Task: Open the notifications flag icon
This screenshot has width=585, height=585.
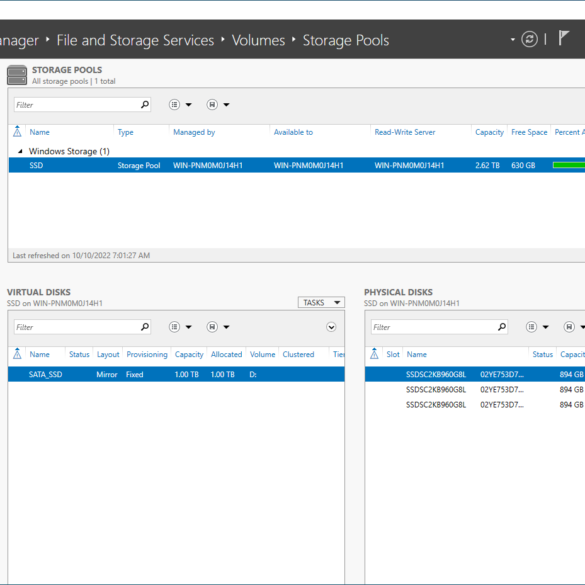Action: click(563, 38)
